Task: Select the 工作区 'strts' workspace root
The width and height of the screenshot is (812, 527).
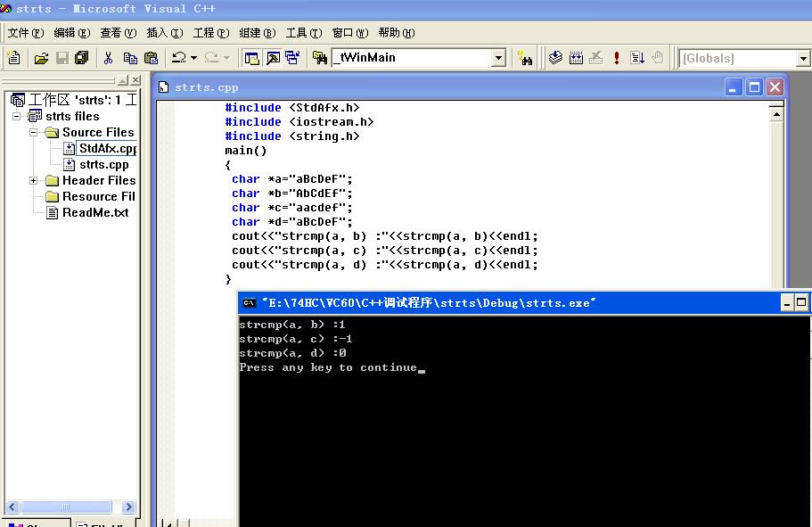Action: coord(82,100)
